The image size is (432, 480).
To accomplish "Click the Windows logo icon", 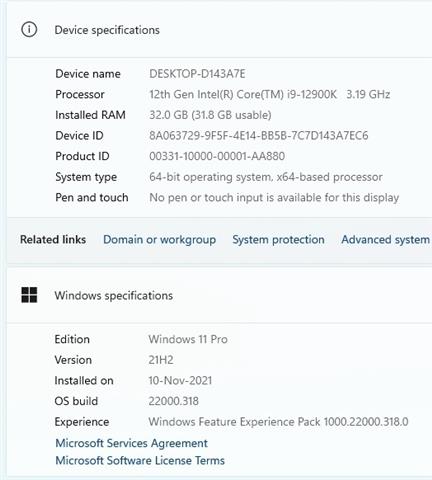I will [x=29, y=295].
